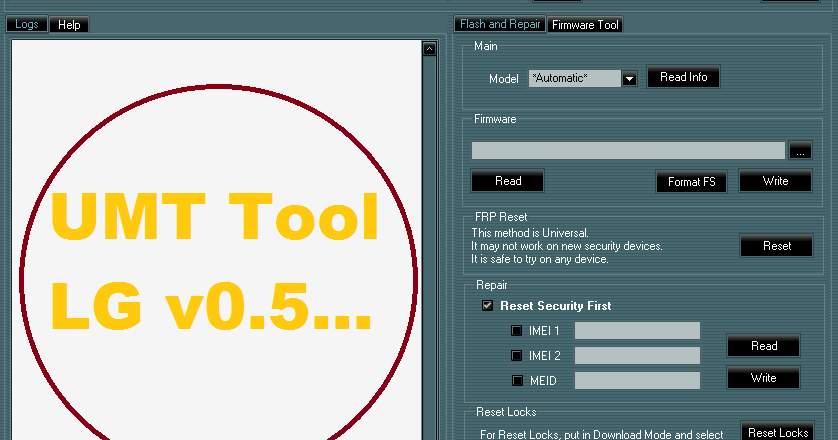The width and height of the screenshot is (838, 440).
Task: Click the log scrollbar up arrow
Action: coord(429,49)
